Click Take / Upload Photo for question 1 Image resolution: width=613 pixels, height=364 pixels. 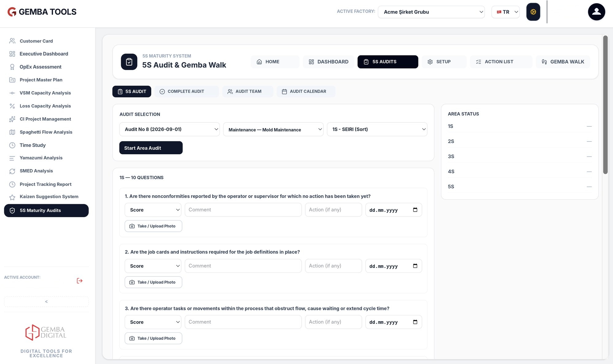(153, 226)
